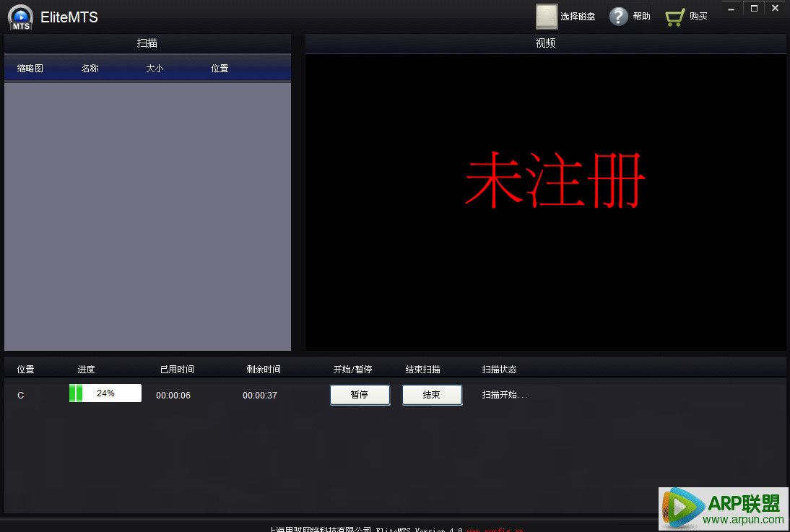Open help using the question mark icon
Image resolution: width=790 pixels, height=532 pixels.
point(620,16)
